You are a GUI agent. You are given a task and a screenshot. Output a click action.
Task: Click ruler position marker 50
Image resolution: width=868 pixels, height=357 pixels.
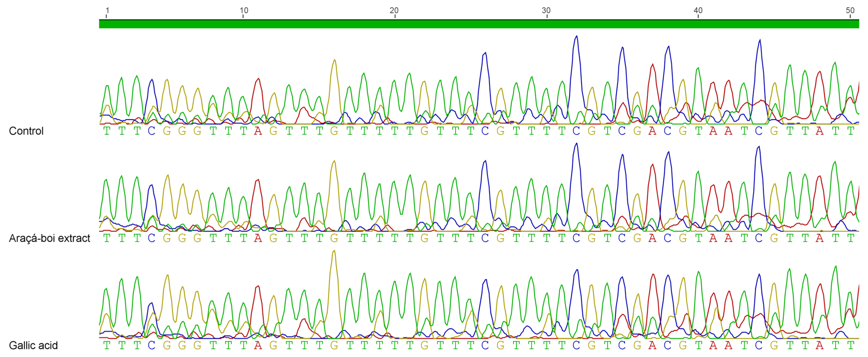point(850,11)
